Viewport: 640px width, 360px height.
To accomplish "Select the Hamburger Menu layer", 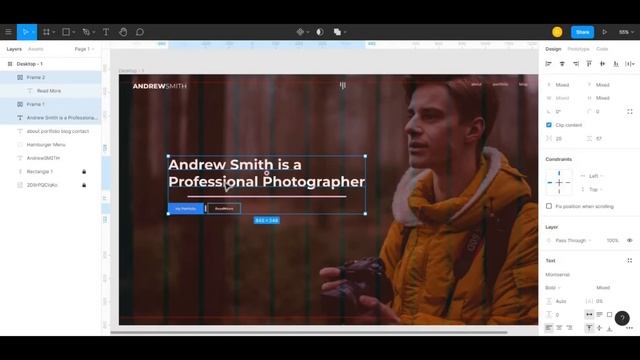I will 51,144.
